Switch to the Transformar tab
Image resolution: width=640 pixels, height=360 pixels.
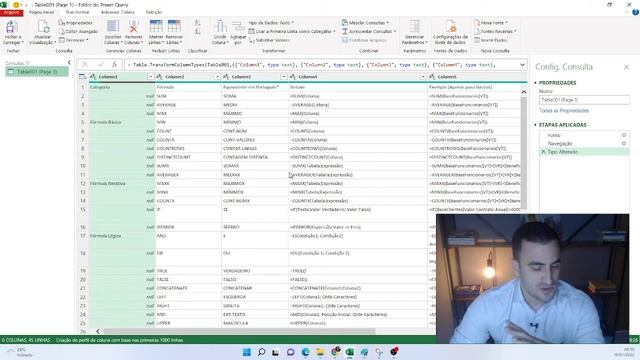[x=77, y=13]
